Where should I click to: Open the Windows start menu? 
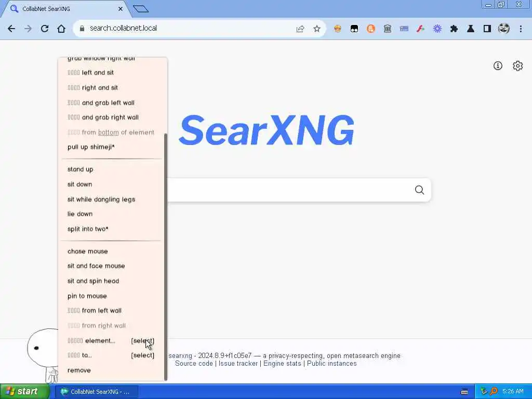pyautogui.click(x=24, y=392)
